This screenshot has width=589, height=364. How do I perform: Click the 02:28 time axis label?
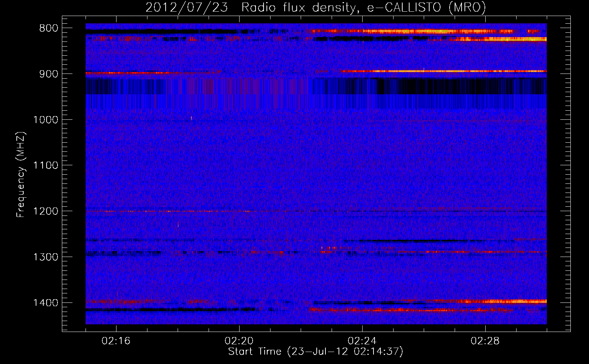coord(485,341)
